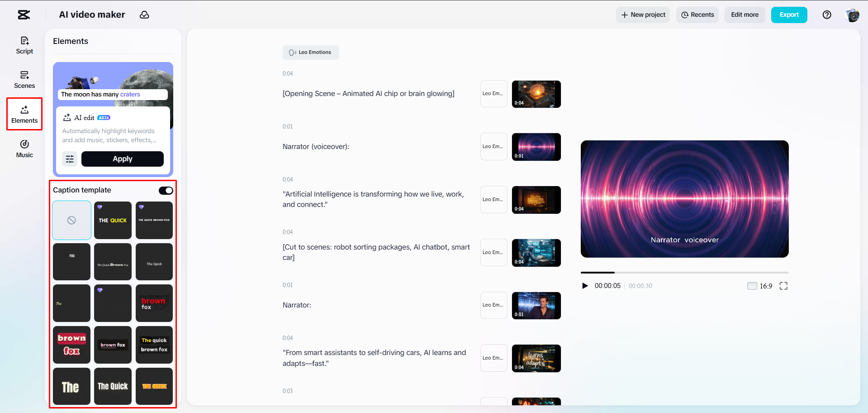Change voice for 'Artificial Intelligence is transforming' line
Screen dimensions: 868x413
[494, 200]
